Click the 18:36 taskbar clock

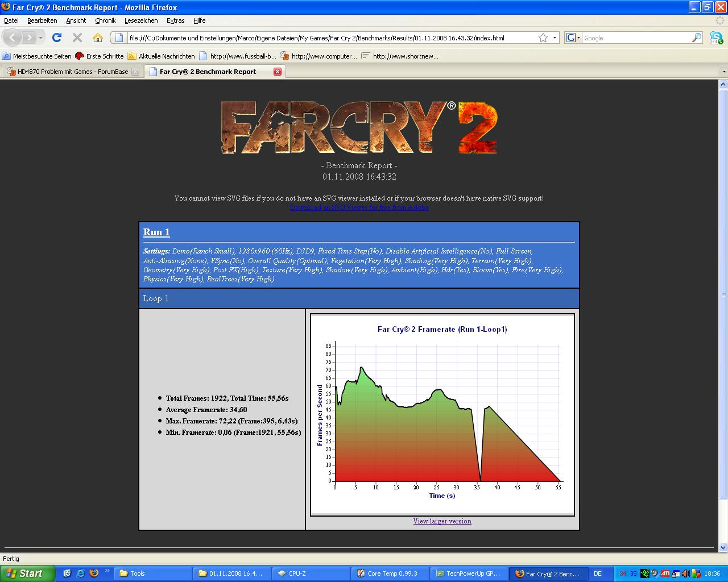pyautogui.click(x=712, y=573)
